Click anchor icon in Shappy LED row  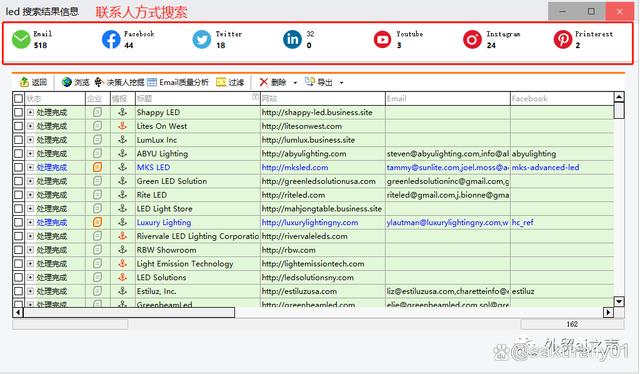click(x=122, y=112)
